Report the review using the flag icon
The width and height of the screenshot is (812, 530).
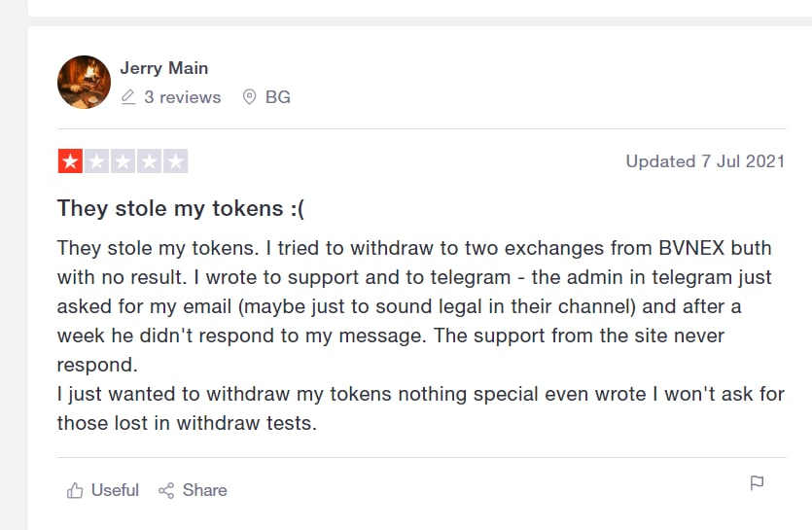click(757, 483)
